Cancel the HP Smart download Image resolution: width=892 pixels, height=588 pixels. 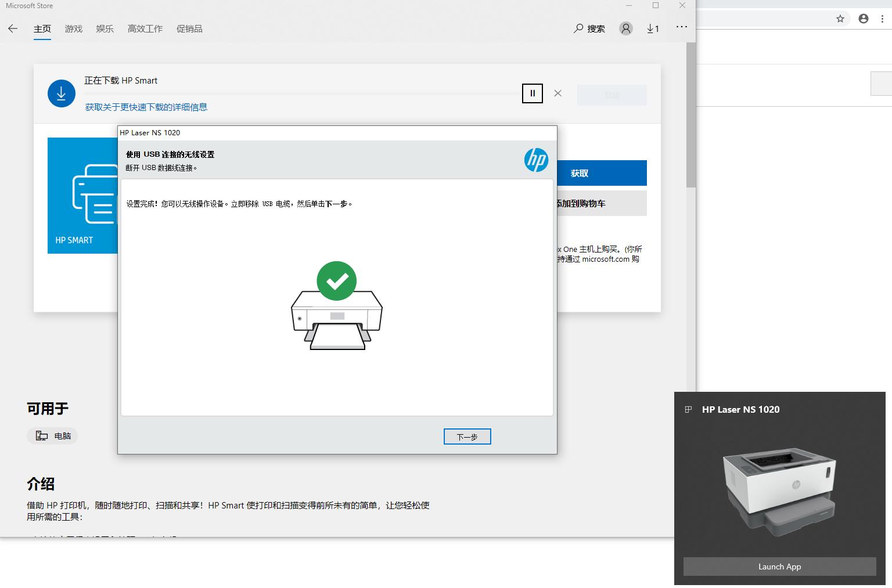point(557,93)
